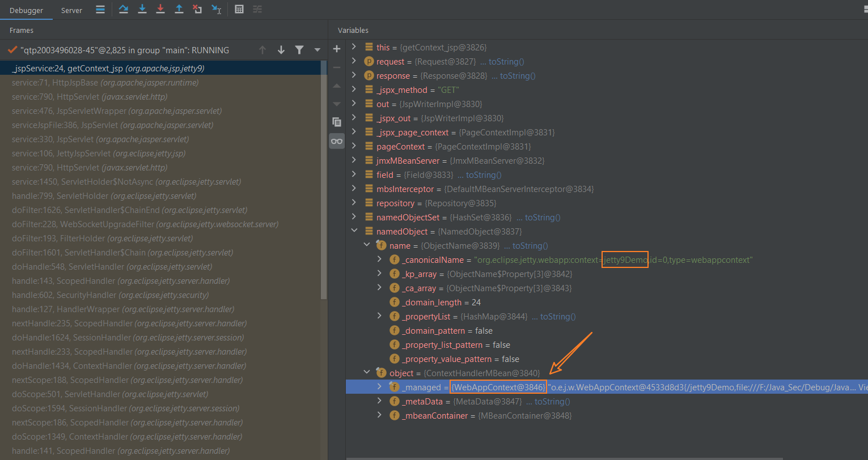Click the Move Watch Down triangle icon

click(337, 104)
